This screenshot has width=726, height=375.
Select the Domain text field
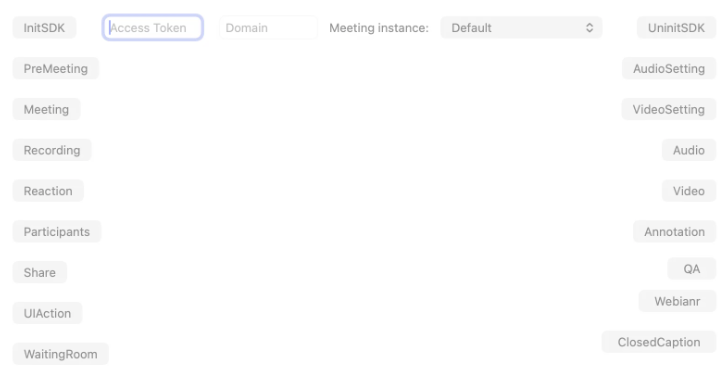click(x=268, y=28)
